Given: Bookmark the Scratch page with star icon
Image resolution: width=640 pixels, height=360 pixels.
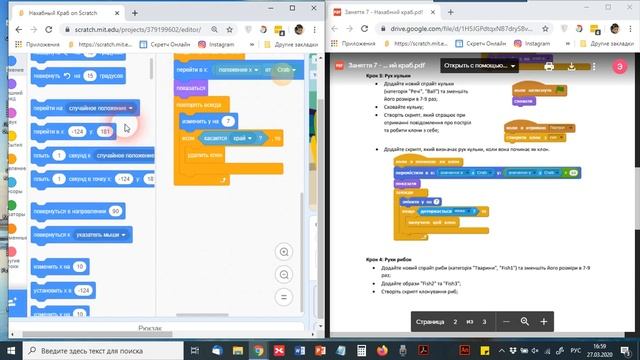Looking at the screenshot, I should point(229,29).
